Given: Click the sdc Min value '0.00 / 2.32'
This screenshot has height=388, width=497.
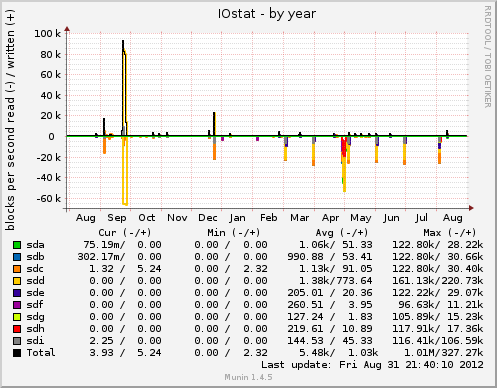Looking at the screenshot, I should (231, 269).
